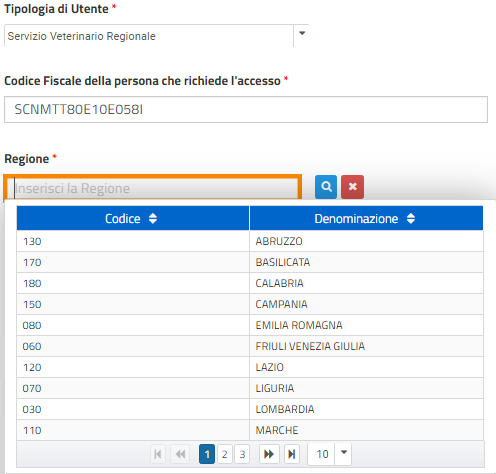Sort by the Denominazione column arrows
This screenshot has width=496, height=474.
tap(411, 219)
